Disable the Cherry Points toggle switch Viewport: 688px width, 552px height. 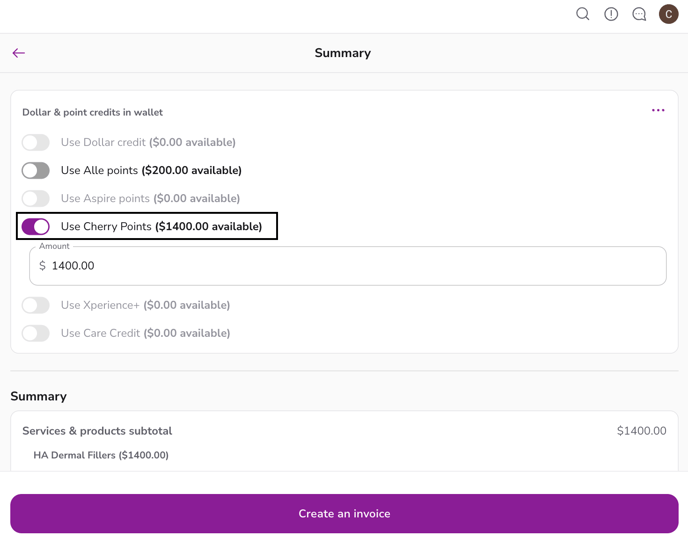36,227
